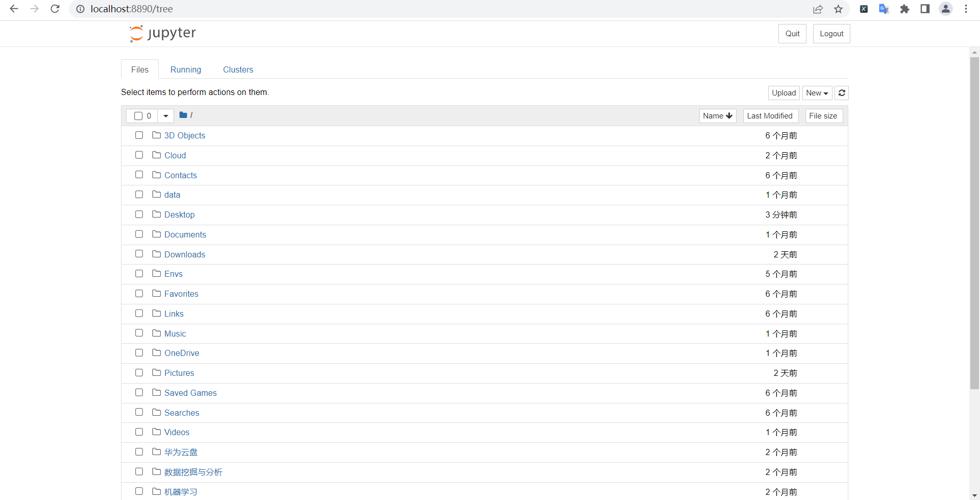Switch to the Running tab
The width and height of the screenshot is (980, 500).
coord(186,69)
